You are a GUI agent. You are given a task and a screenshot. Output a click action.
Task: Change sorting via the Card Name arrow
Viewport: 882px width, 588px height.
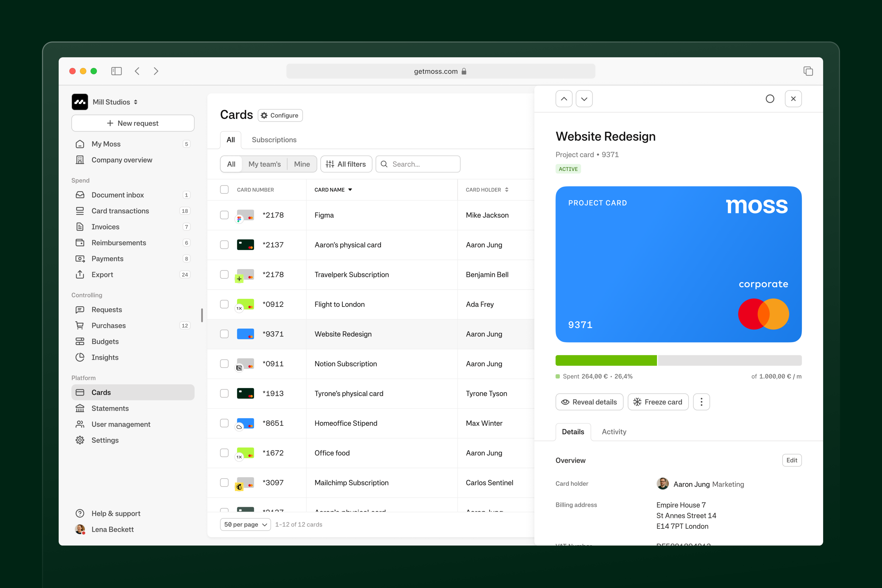pos(350,189)
